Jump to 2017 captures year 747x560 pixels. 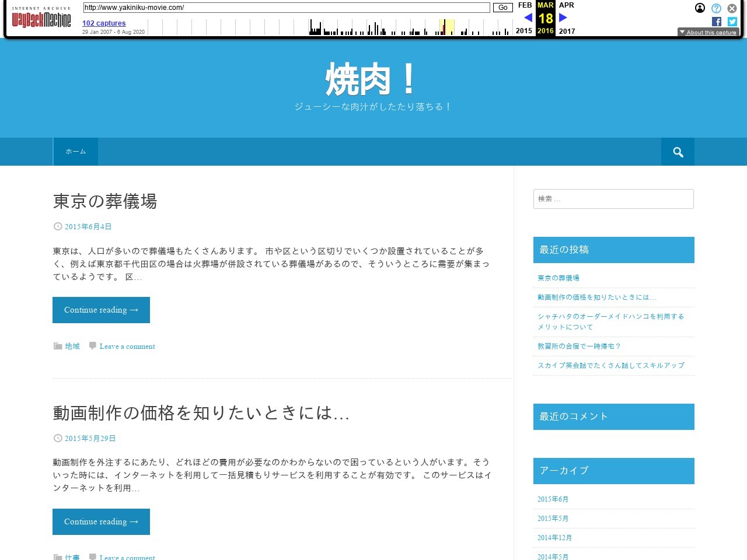[x=567, y=31]
